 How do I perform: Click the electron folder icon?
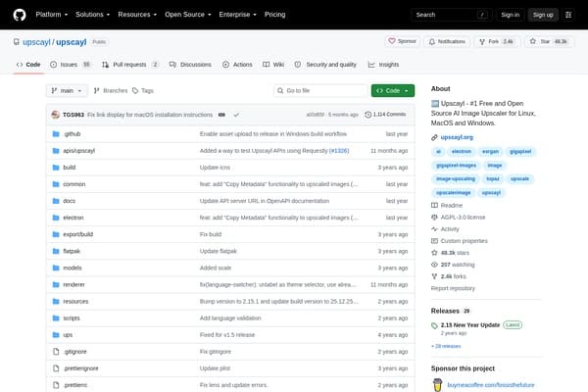click(x=56, y=218)
